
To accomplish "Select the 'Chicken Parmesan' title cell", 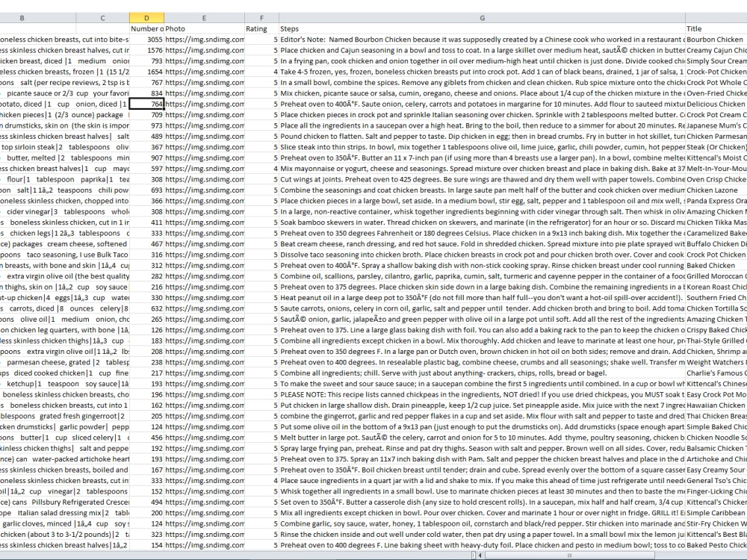I will coord(716,136).
